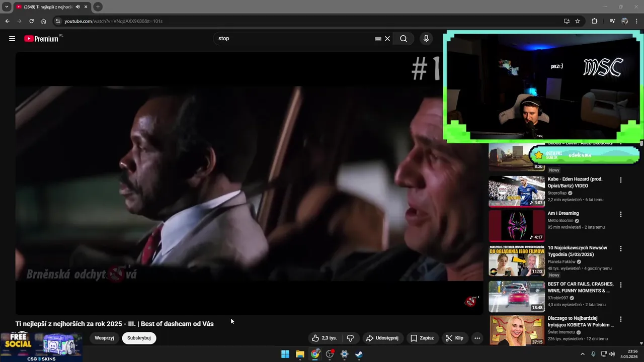The image size is (644, 362).
Task: Switch to the YouTube video tab
Action: pyautogui.click(x=51, y=7)
